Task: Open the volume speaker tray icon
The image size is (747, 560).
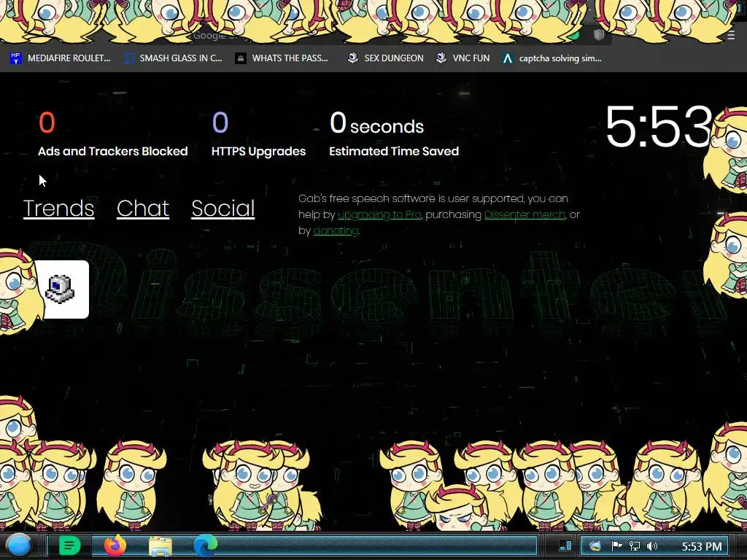Action: [652, 546]
